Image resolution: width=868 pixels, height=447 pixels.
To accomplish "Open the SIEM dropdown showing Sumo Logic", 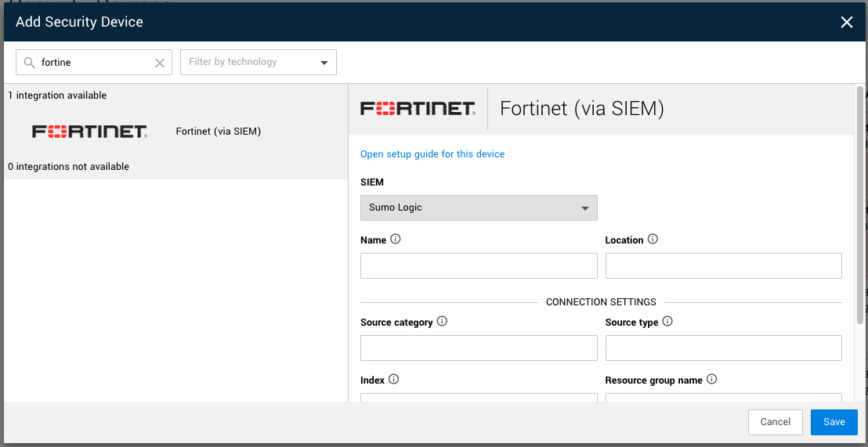I will [x=479, y=208].
